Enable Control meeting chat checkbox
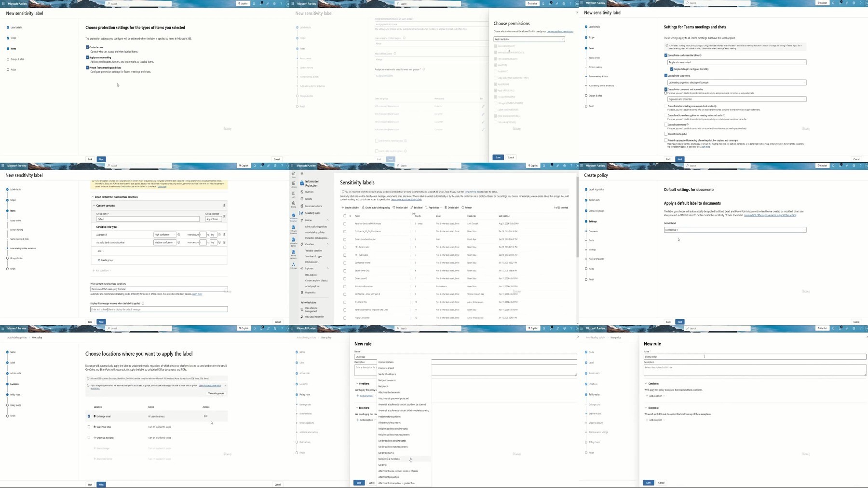Screen dimensions: 868x488 point(666,134)
